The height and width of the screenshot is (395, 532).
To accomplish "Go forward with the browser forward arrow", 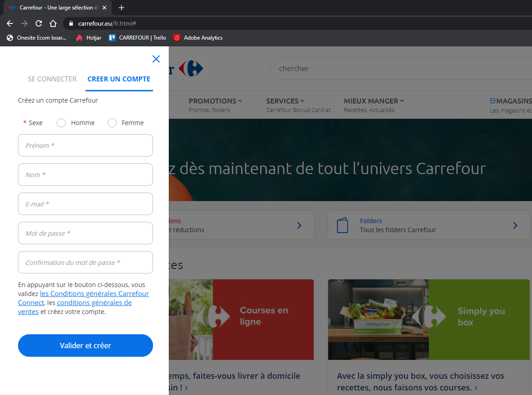I will tap(24, 23).
